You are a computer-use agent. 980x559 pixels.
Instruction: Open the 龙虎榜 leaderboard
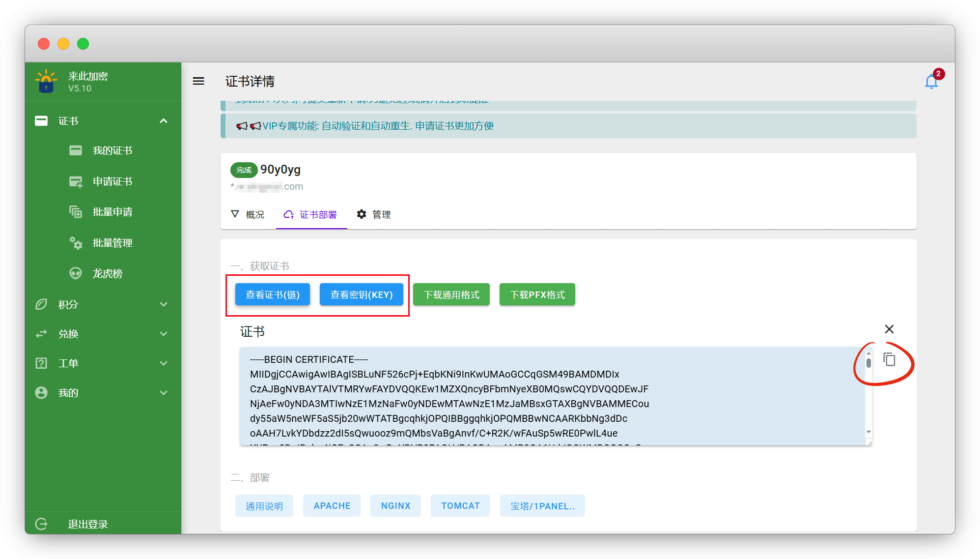click(x=107, y=274)
